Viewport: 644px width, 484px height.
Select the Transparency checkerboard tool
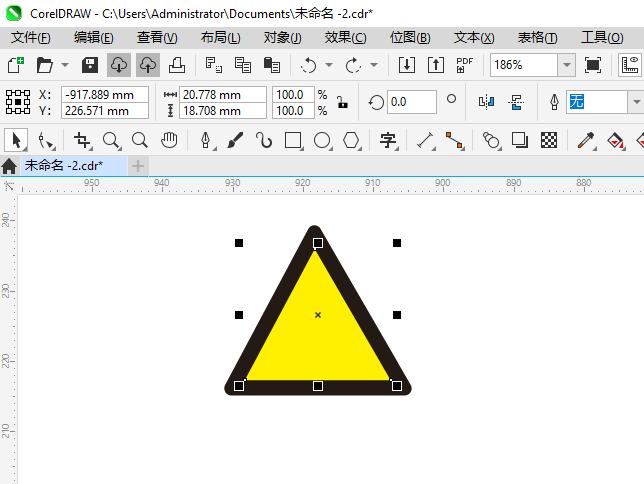point(549,141)
